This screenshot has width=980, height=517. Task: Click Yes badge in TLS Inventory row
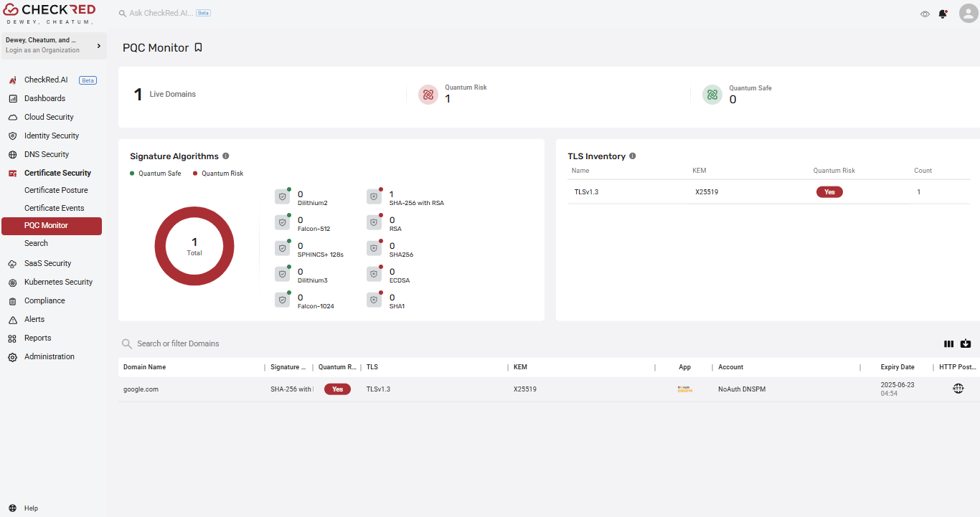[829, 192]
